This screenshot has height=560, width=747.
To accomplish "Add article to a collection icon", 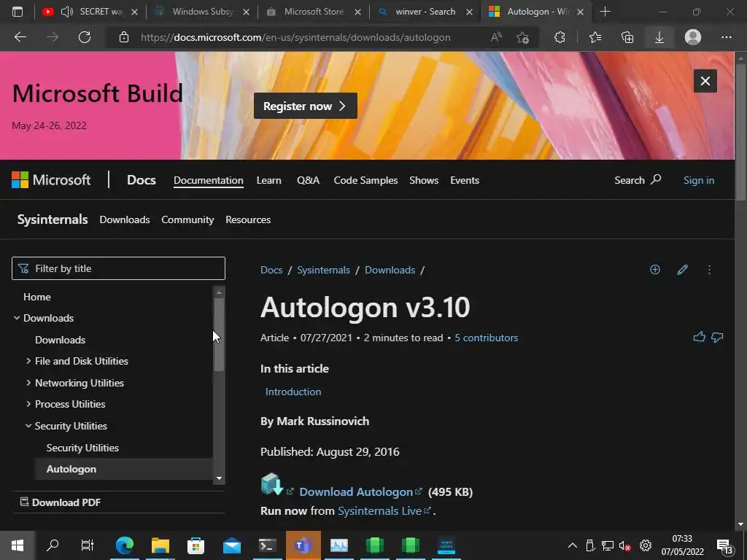I will 655,270.
